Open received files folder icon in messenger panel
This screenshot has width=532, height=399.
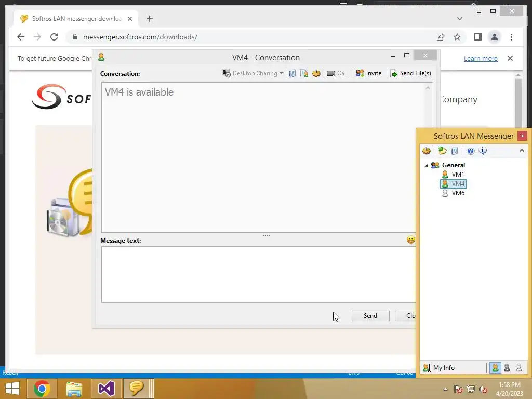pos(443,151)
